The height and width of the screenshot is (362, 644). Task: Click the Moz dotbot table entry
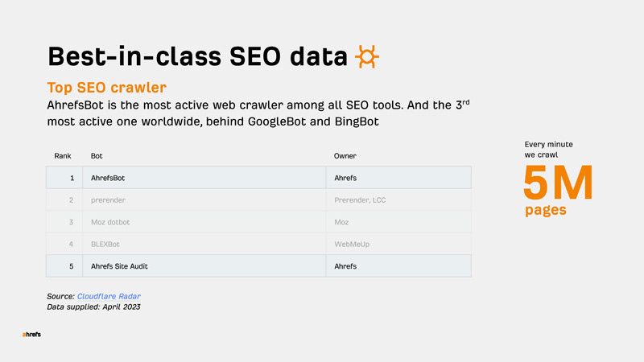110,222
